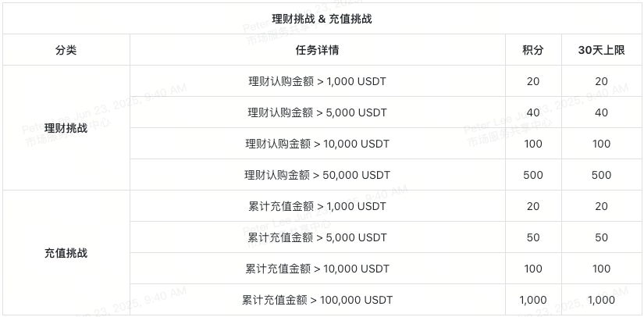Choose 理财认购金额 > 50,000 USDT task
The image size is (644, 317).
317,175
